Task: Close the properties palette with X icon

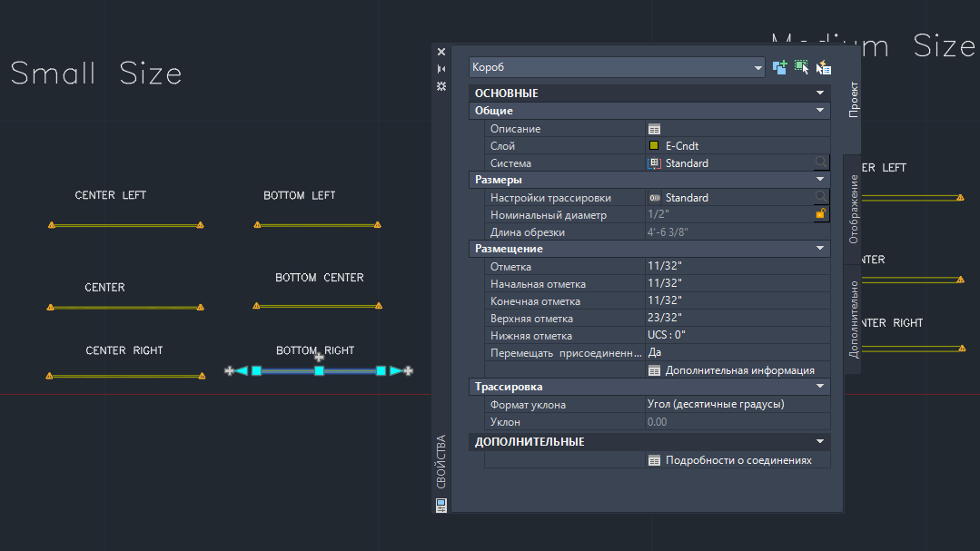Action: point(441,52)
